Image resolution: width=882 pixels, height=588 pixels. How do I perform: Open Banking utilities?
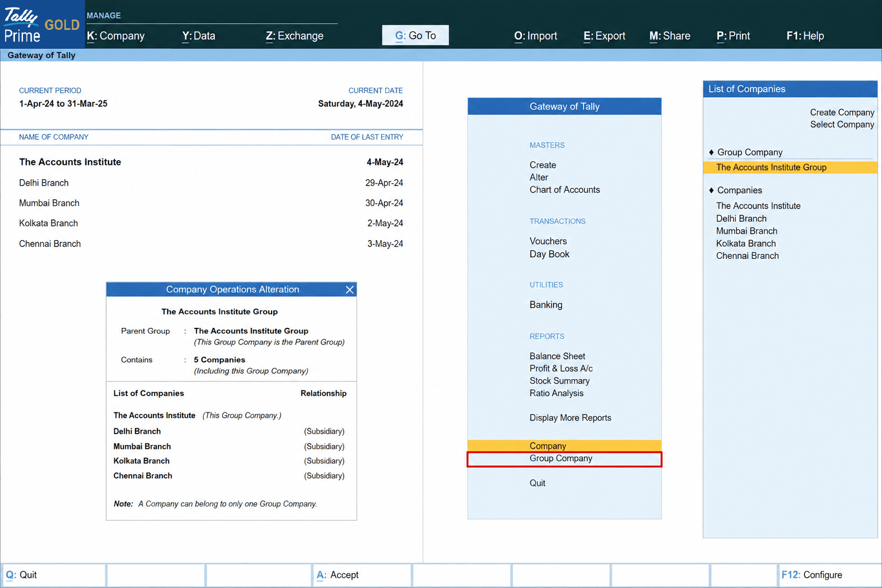pos(546,305)
